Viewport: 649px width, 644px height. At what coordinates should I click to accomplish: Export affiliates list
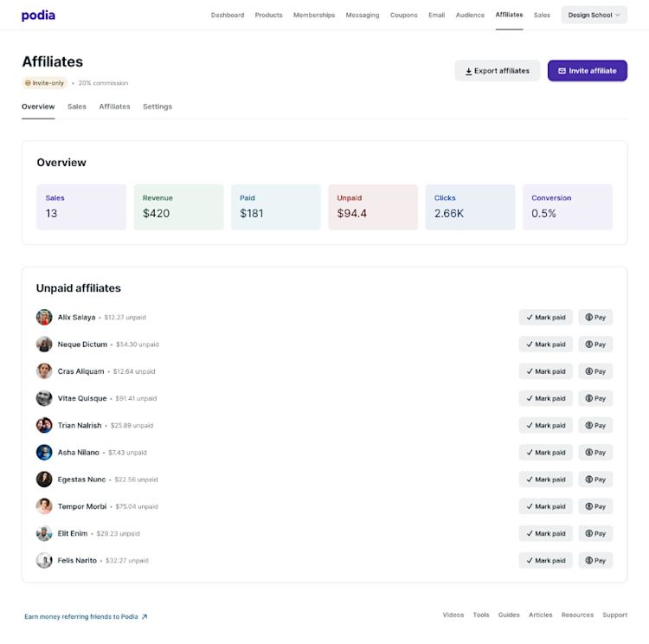497,71
